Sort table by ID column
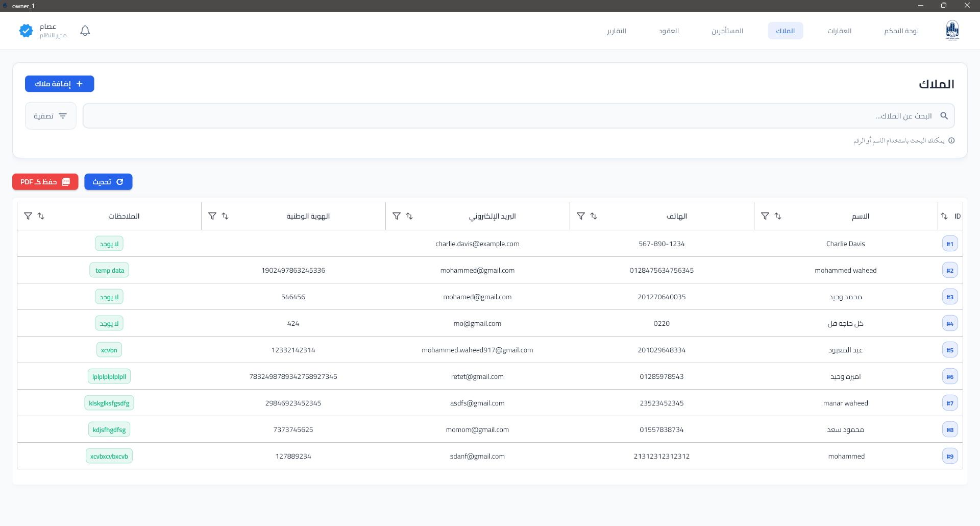Viewport: 980px width, 526px height. [944, 216]
